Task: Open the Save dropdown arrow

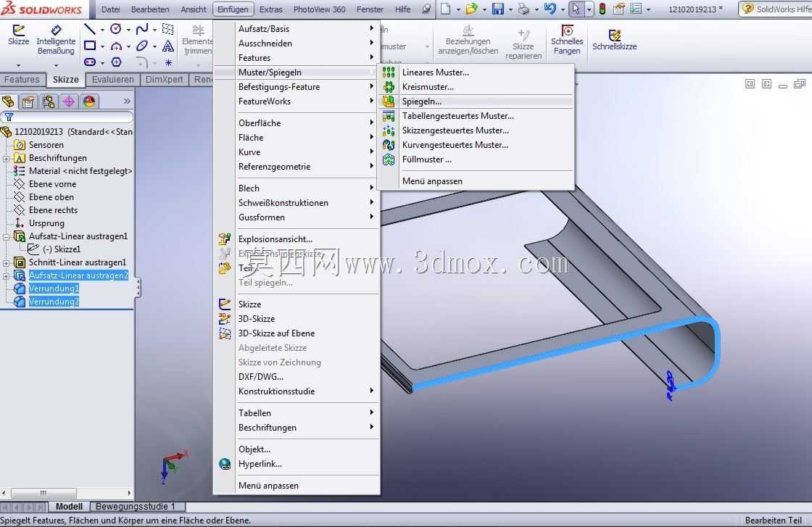Action: (510, 9)
